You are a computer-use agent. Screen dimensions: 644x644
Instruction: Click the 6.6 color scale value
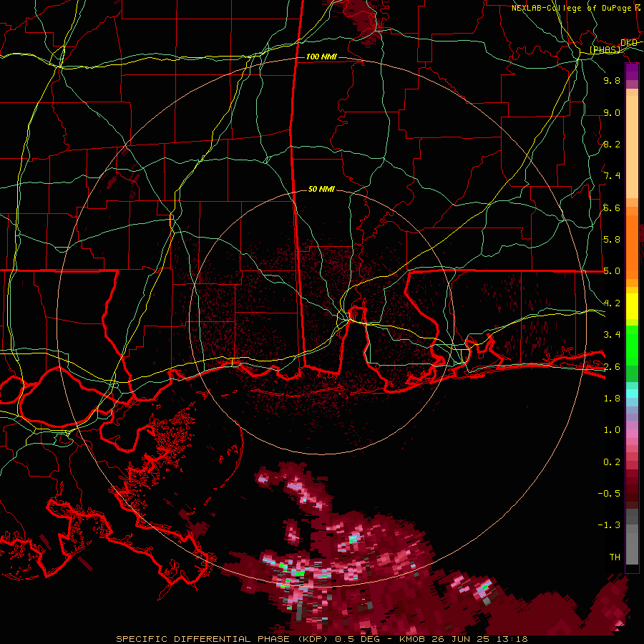pyautogui.click(x=612, y=208)
